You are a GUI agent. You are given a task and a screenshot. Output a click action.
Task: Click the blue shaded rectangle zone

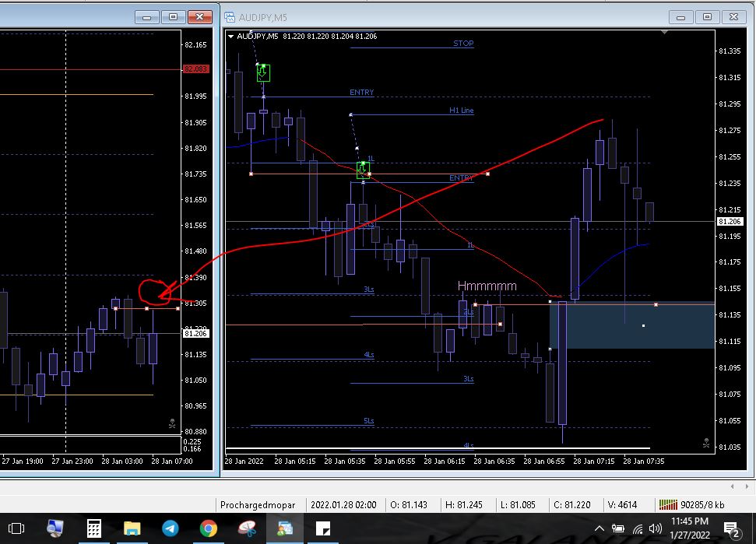tap(631, 325)
